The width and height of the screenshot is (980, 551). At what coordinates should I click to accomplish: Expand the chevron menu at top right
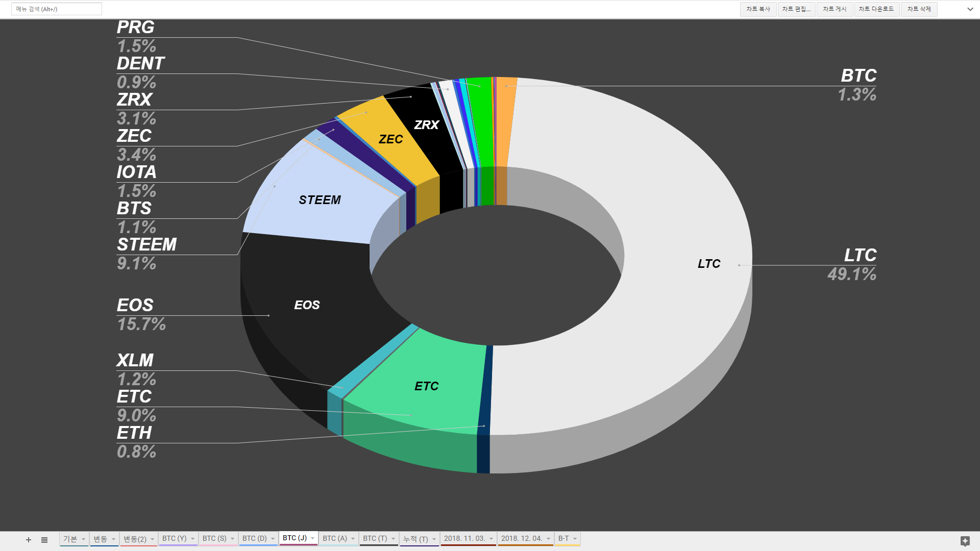click(969, 9)
